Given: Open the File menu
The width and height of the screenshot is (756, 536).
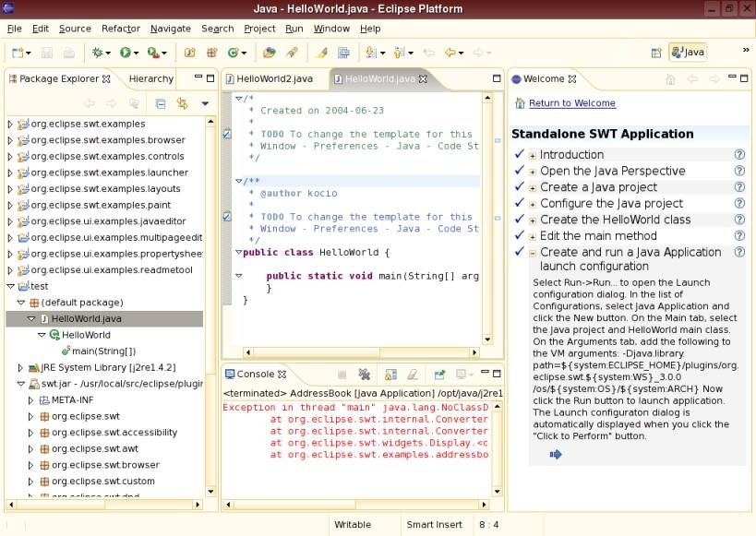Looking at the screenshot, I should click(15, 29).
